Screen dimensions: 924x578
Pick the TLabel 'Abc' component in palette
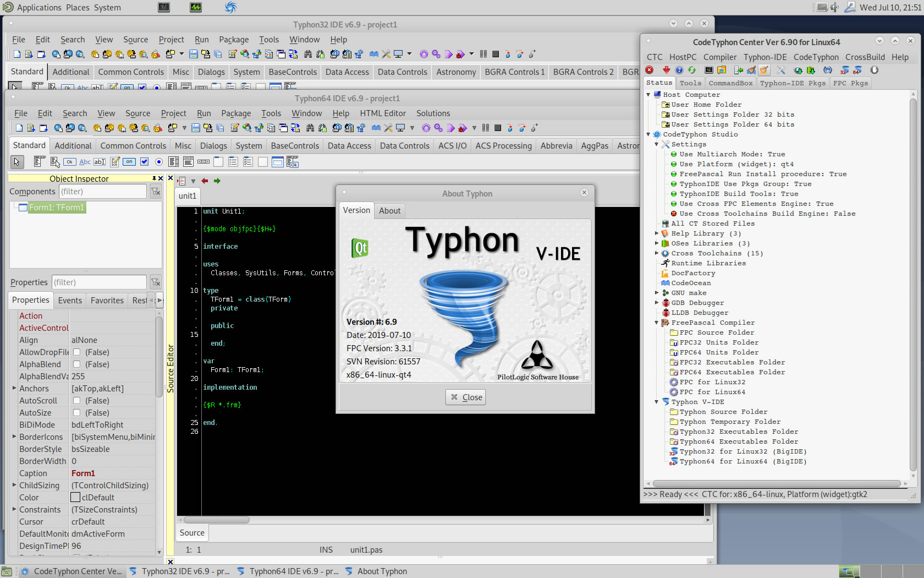click(x=85, y=162)
